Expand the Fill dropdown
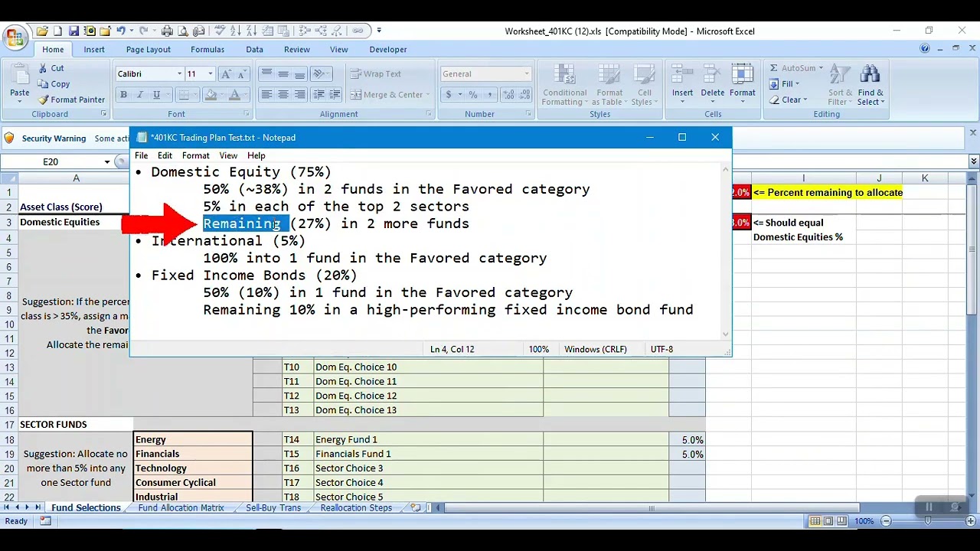Viewport: 980px width, 551px height. pos(797,84)
